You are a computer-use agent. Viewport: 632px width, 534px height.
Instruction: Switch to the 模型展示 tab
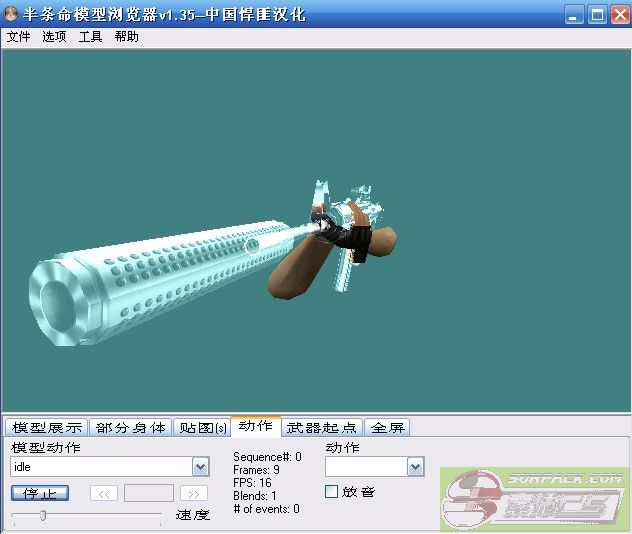coord(46,428)
